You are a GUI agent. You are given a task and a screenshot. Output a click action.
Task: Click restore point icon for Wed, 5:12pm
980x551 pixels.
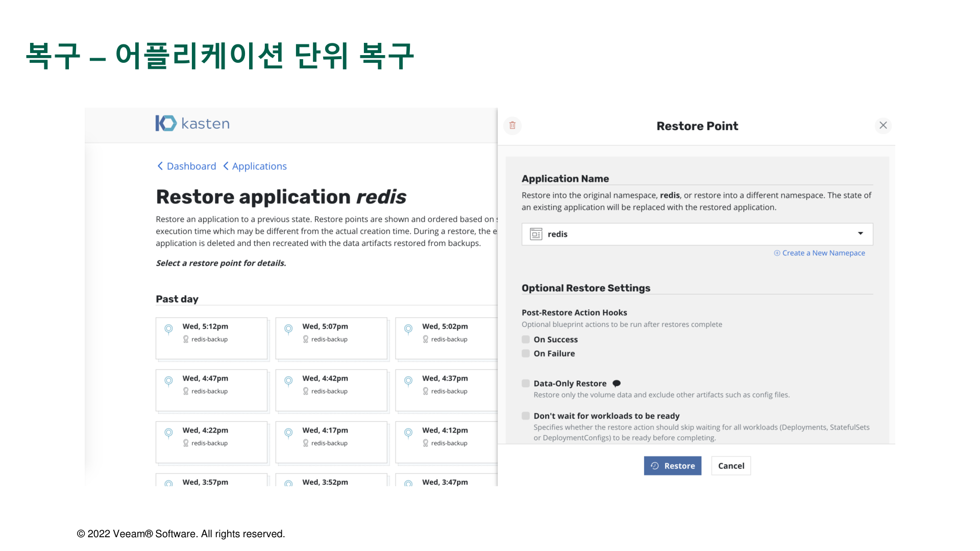click(168, 329)
